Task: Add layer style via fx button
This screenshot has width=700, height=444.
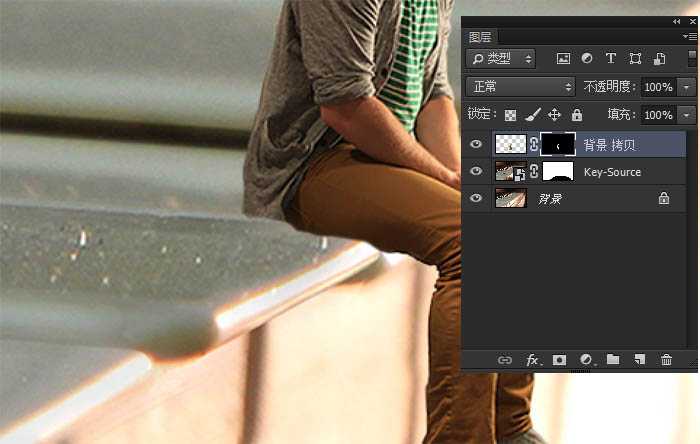Action: (x=533, y=360)
